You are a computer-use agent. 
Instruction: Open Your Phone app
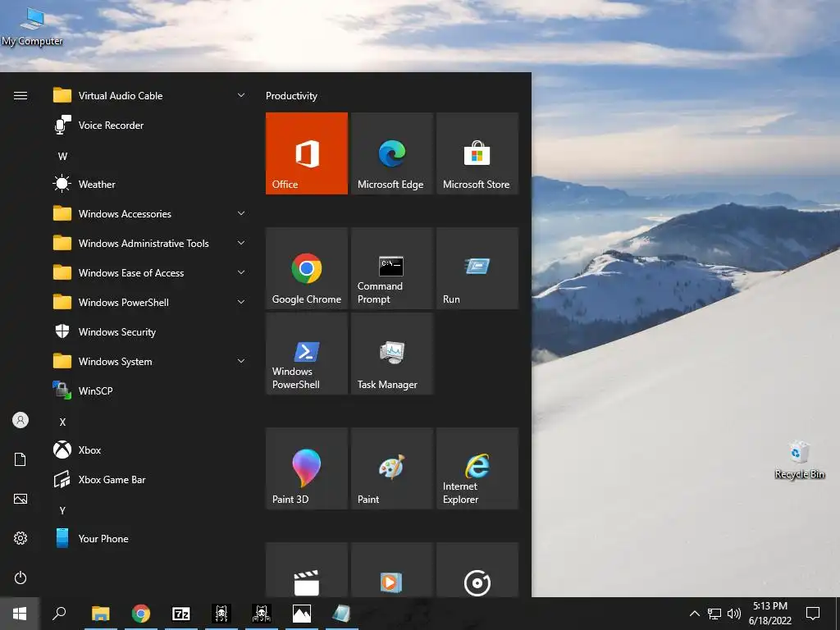tap(150, 539)
